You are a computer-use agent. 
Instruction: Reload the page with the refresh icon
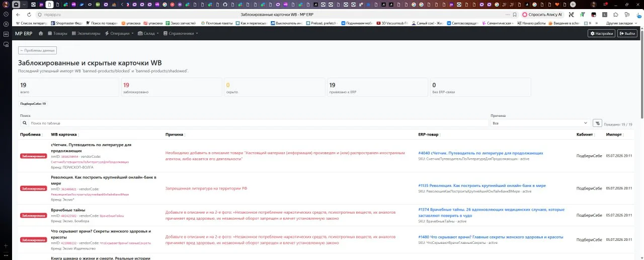pos(29,15)
